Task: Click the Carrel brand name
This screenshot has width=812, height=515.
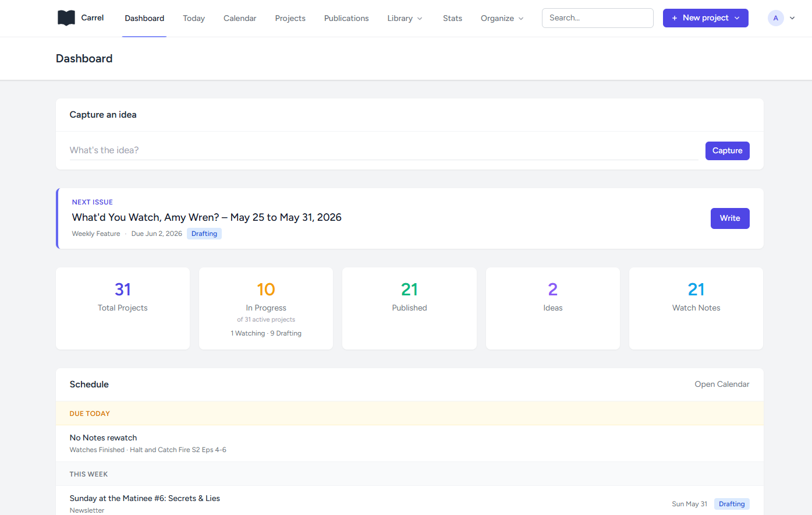Action: click(93, 18)
